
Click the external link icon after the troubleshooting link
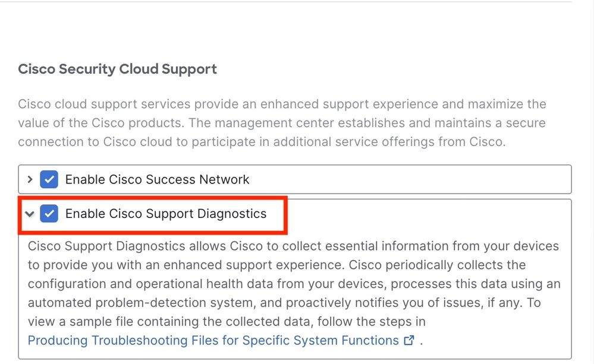click(408, 341)
